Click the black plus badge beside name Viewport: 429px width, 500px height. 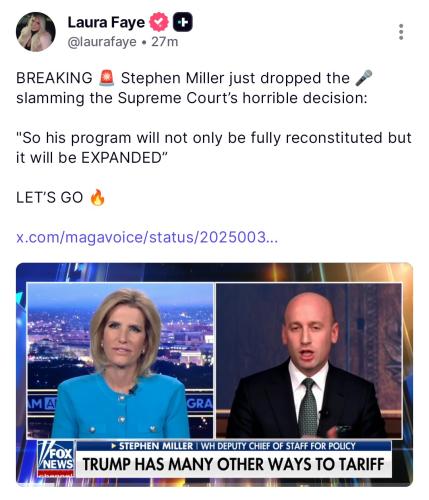[183, 22]
